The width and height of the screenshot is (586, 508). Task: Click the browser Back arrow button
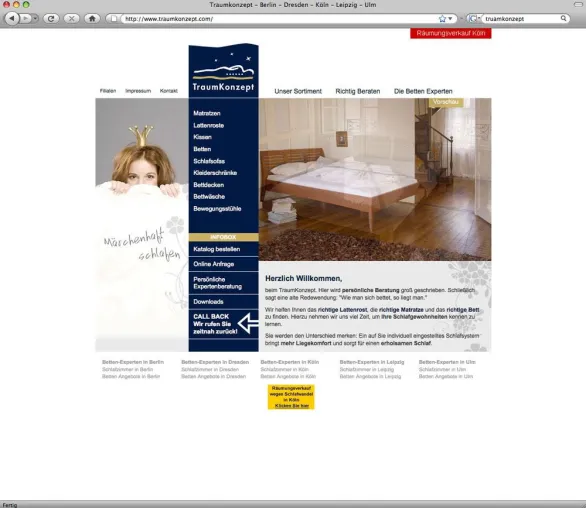pyautogui.click(x=12, y=18)
